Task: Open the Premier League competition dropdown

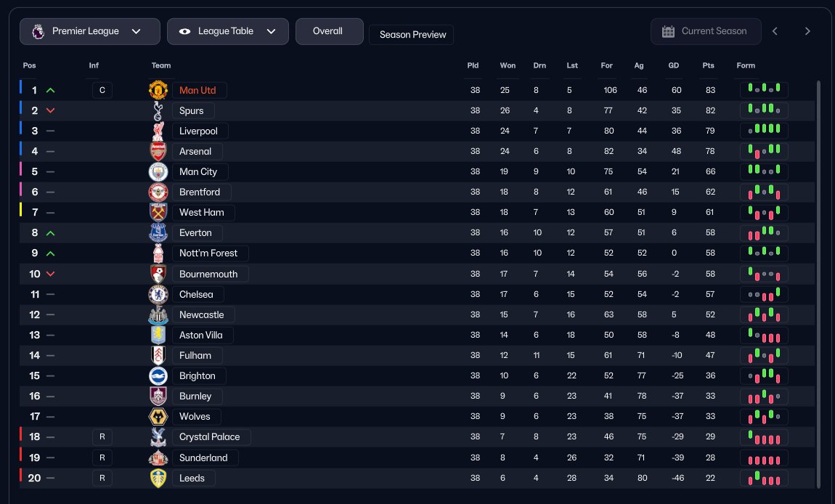Action: pyautogui.click(x=90, y=31)
